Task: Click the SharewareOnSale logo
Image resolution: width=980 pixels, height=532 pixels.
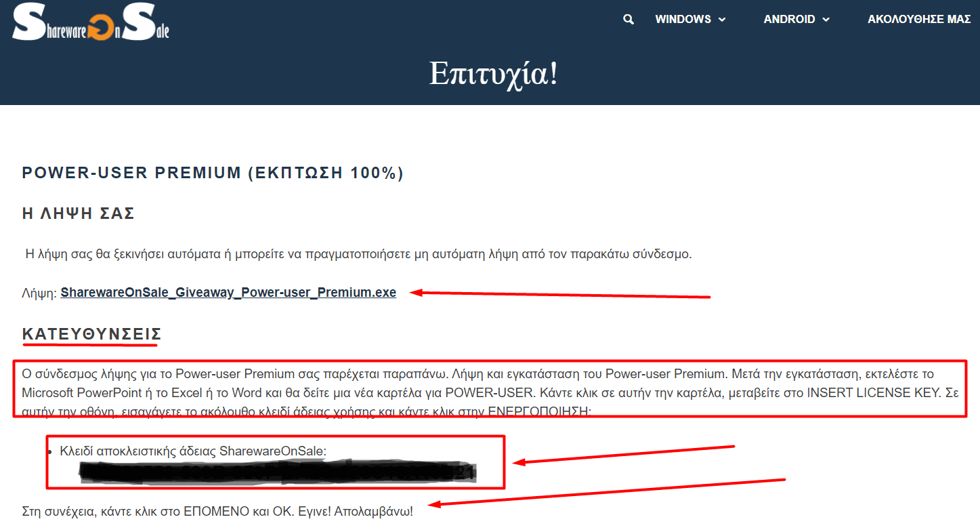Action: [91, 22]
